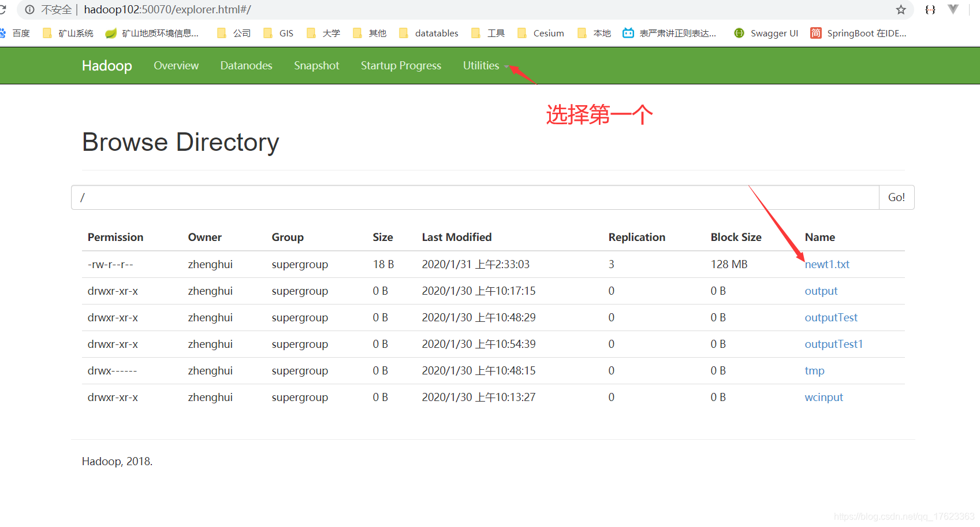Click the Size column header

[383, 237]
